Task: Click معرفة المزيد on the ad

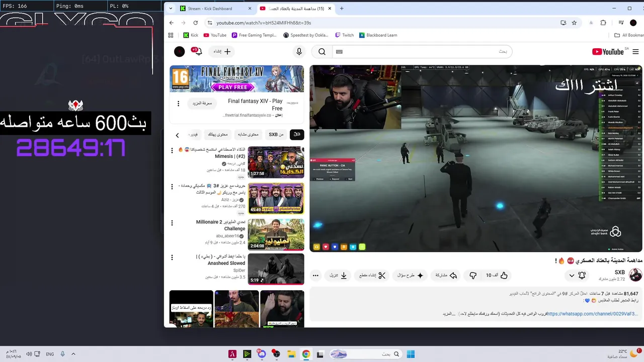Action: point(203,103)
